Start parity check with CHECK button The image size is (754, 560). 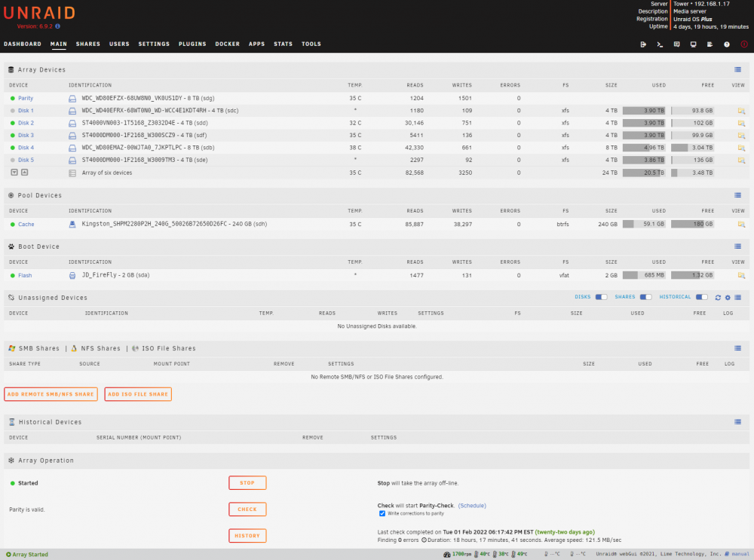pyautogui.click(x=247, y=509)
